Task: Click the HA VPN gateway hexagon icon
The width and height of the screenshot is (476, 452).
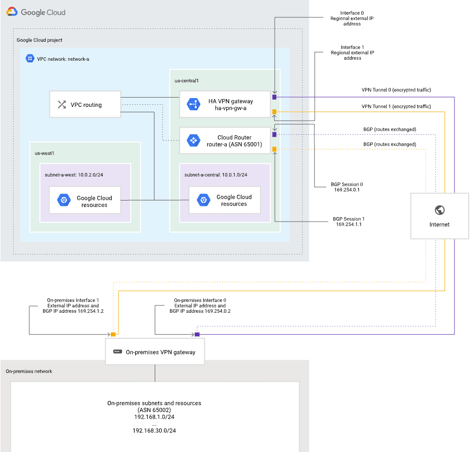Action: click(193, 104)
